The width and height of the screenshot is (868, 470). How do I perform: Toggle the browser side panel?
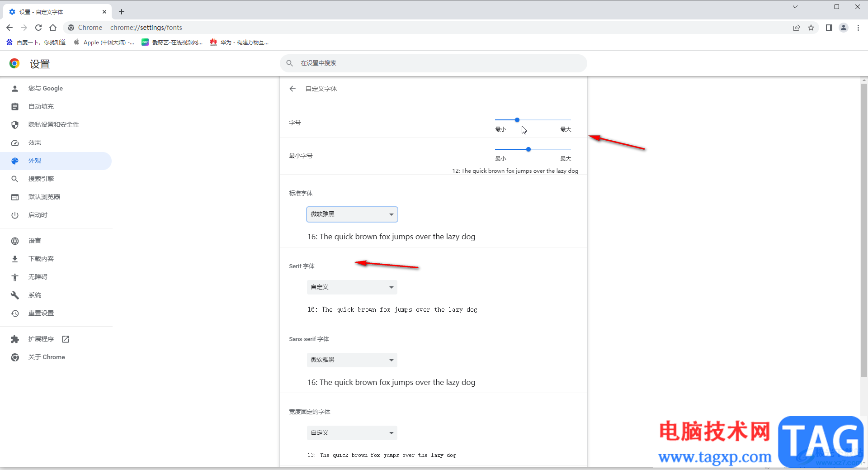tap(829, 28)
